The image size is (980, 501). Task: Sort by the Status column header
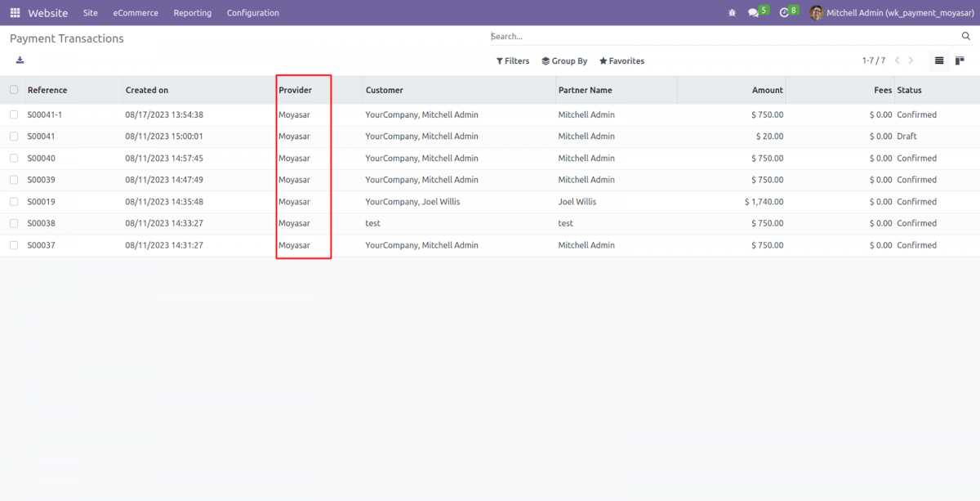(x=909, y=90)
